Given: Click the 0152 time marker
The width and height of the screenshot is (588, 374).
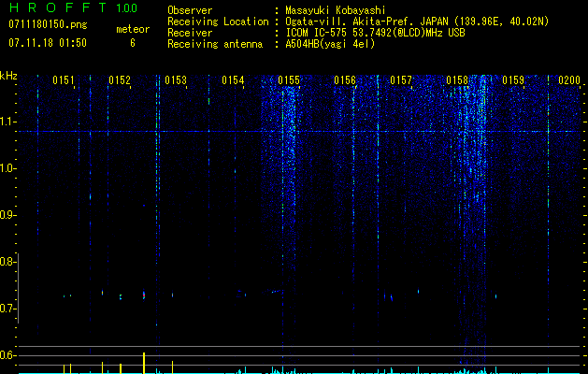Looking at the screenshot, I should click(120, 80).
